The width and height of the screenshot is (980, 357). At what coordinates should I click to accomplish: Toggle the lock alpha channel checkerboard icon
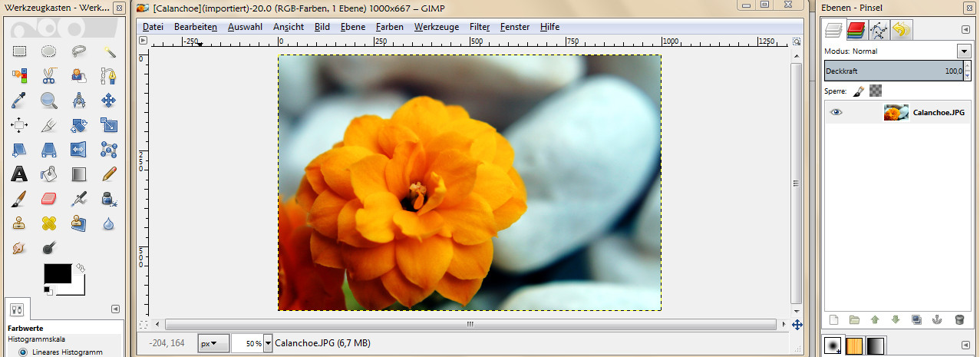[876, 91]
